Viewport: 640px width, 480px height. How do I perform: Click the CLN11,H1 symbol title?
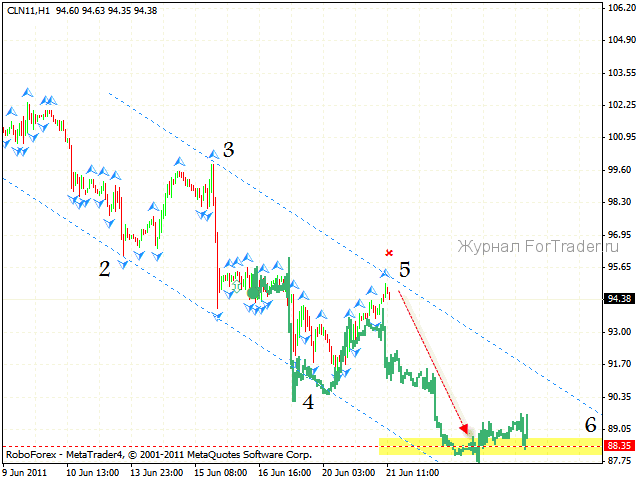[28, 11]
